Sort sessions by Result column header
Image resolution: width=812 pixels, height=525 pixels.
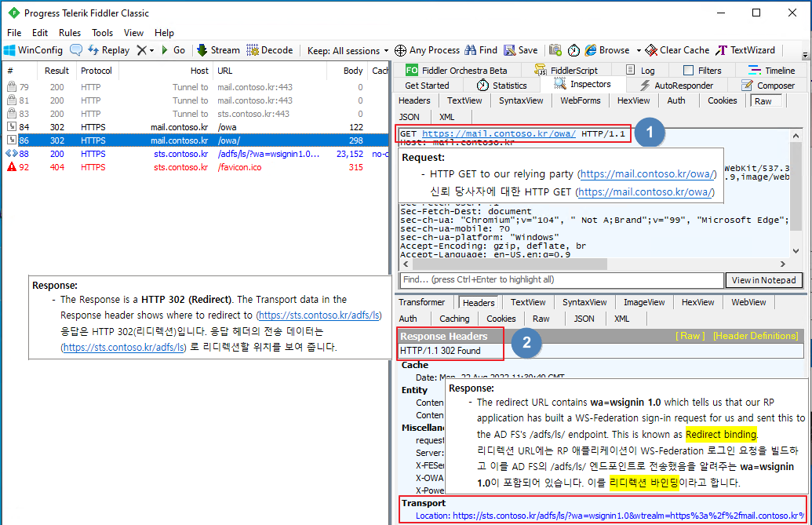56,71
